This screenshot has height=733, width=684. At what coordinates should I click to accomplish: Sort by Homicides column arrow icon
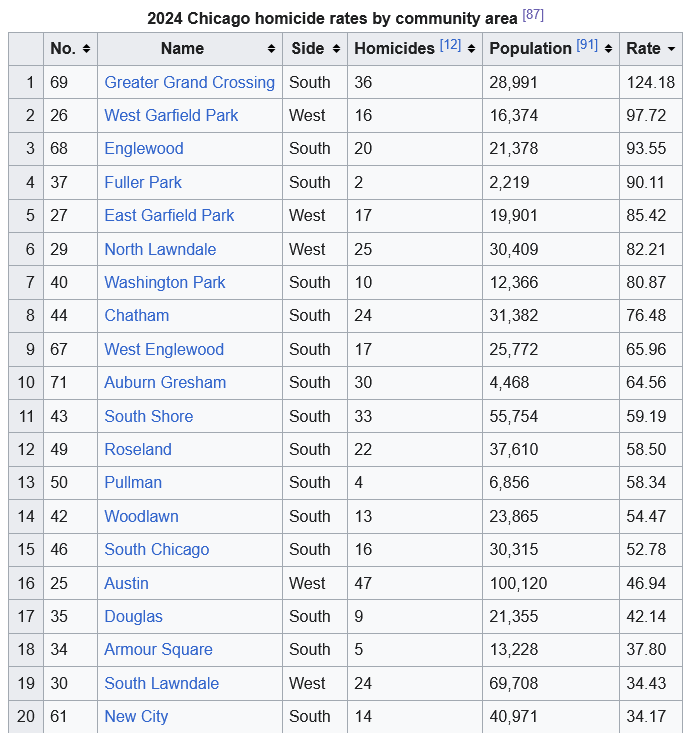pyautogui.click(x=471, y=49)
